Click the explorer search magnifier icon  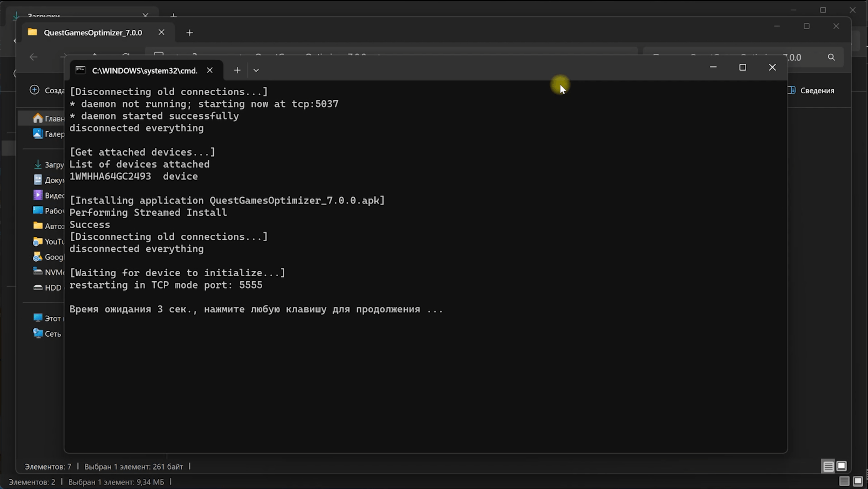pos(831,57)
